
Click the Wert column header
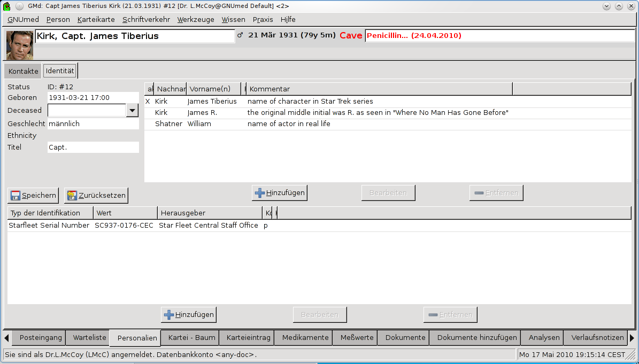(126, 213)
